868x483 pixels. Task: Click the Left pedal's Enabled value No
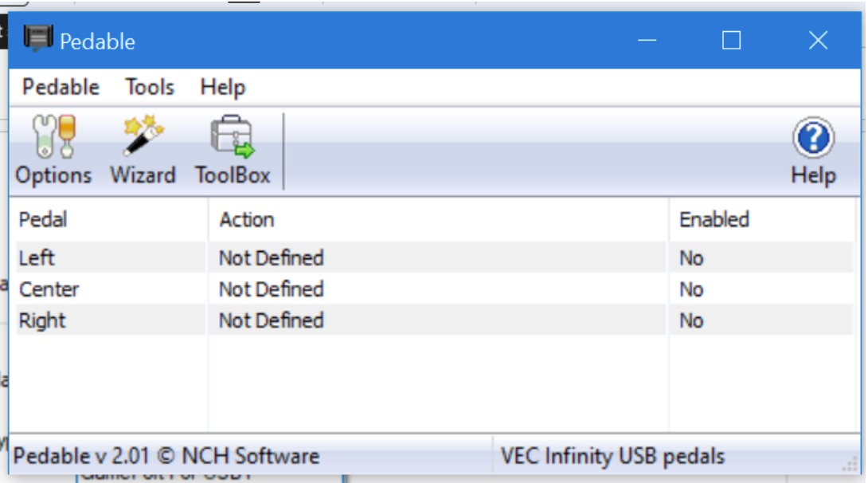click(x=691, y=258)
